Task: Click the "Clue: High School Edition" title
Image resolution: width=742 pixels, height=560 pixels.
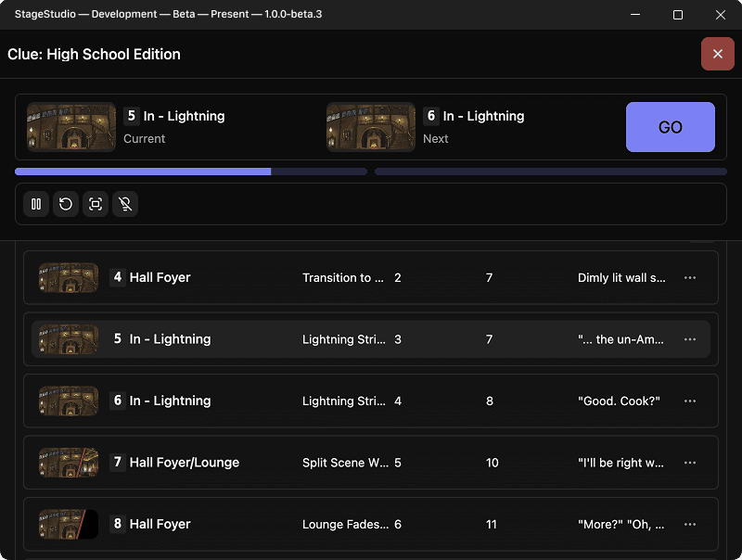Action: tap(94, 54)
